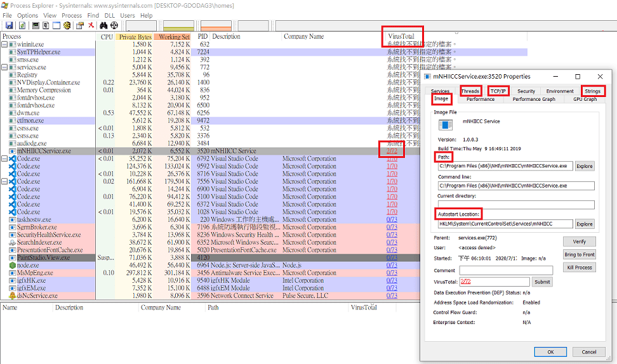The width and height of the screenshot is (617, 364).
Task: Click the Save toolbar icon
Action: coord(9,25)
